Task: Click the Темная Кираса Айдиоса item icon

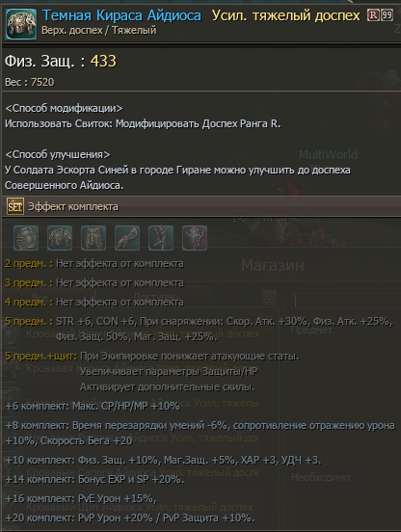Action: coord(21,24)
